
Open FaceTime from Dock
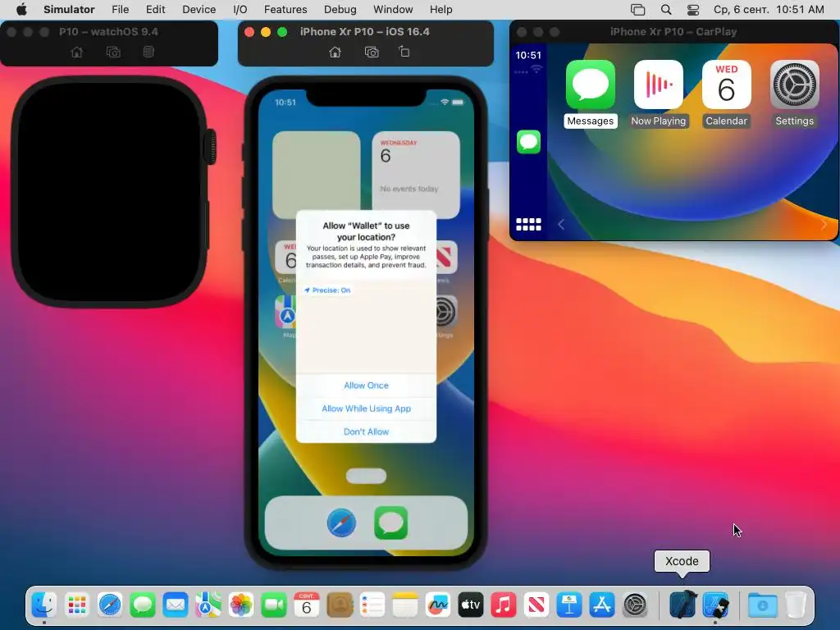pos(274,605)
